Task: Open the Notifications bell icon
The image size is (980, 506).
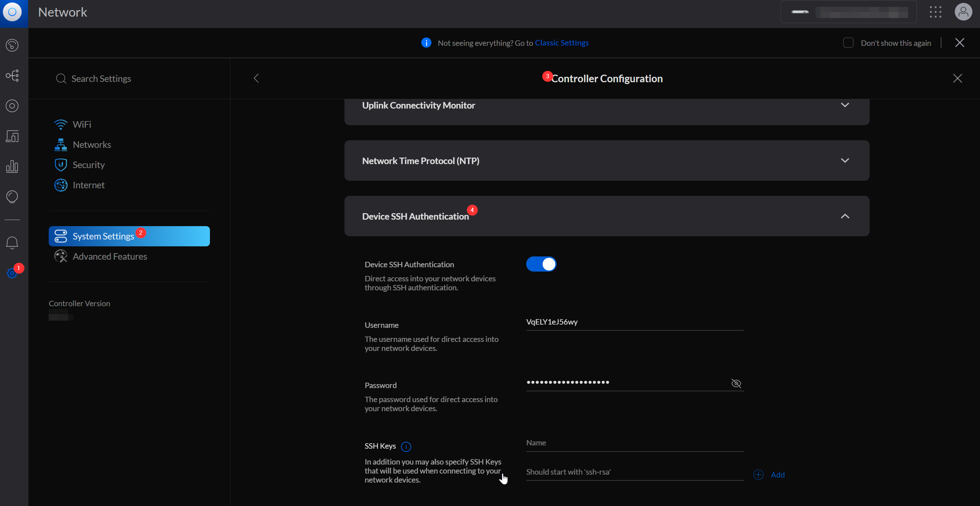Action: click(x=12, y=242)
